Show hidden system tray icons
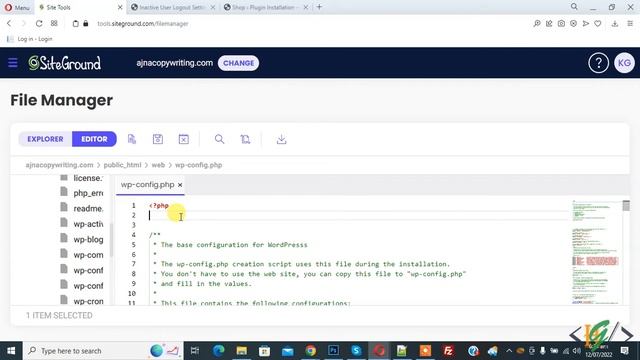The image size is (640, 360). (x=509, y=351)
